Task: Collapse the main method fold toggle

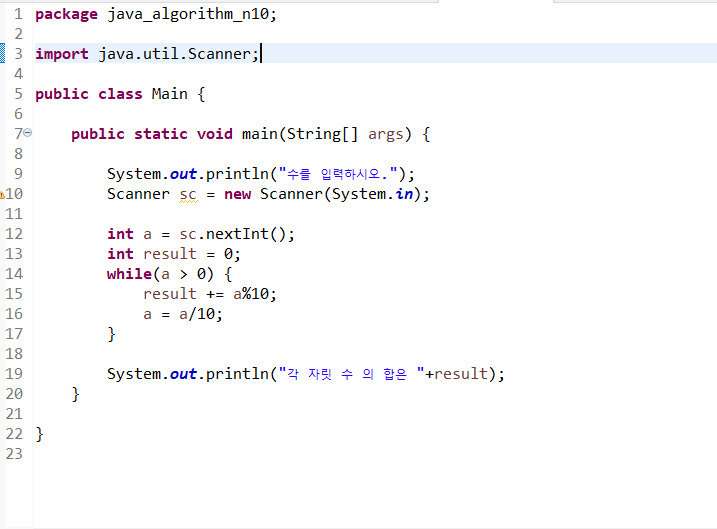Action: (27, 133)
